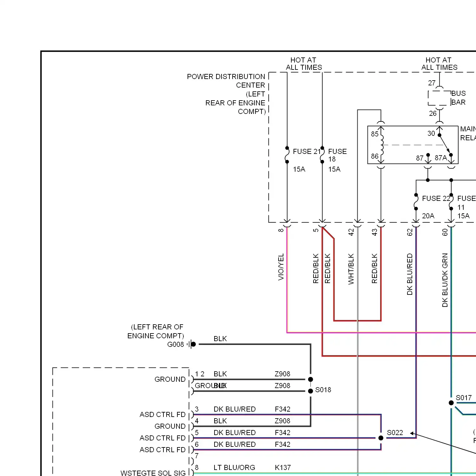Select relay terminal 85 label
Image resolution: width=476 pixels, height=476 pixels.
pos(375,134)
